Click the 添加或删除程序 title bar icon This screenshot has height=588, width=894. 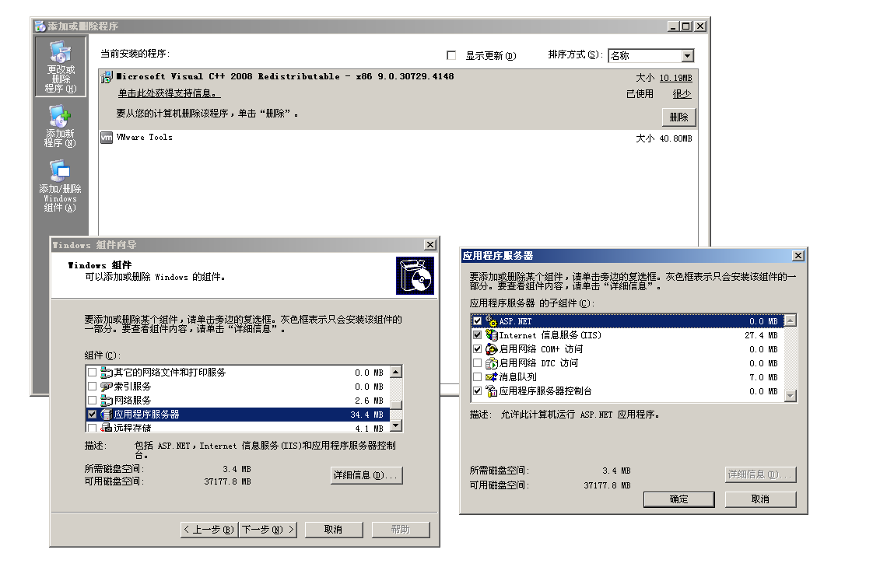(40, 26)
